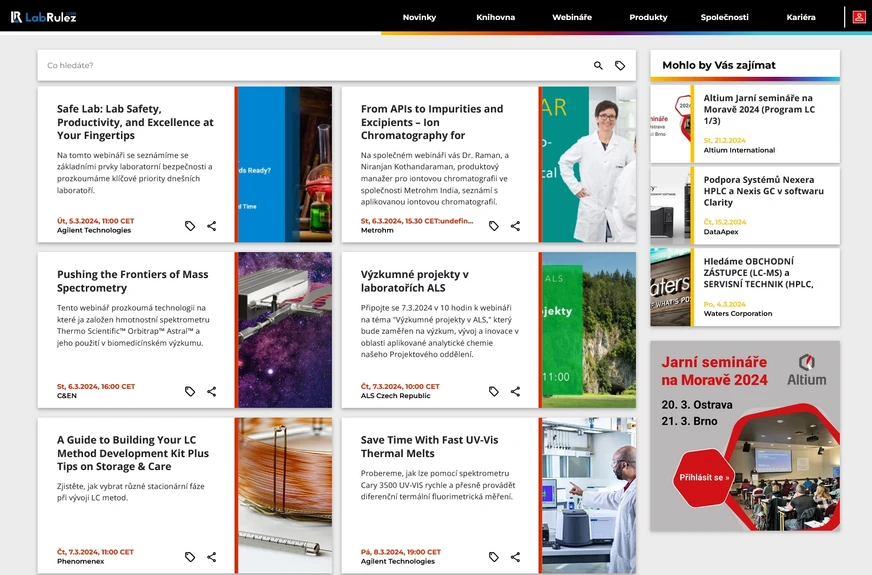Click tag icon on Výzkumné projekty card
Screen dimensions: 872x575
(493, 391)
